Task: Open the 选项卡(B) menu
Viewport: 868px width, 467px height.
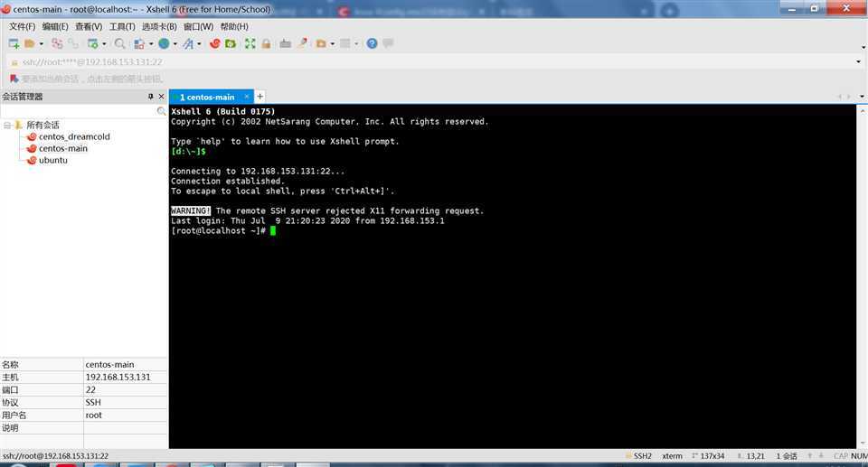Action: (159, 26)
